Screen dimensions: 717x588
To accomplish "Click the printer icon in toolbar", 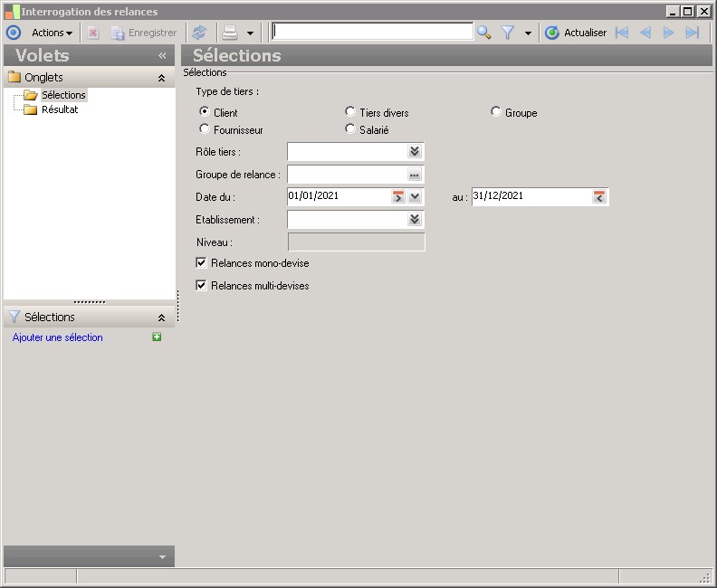I will click(x=230, y=33).
